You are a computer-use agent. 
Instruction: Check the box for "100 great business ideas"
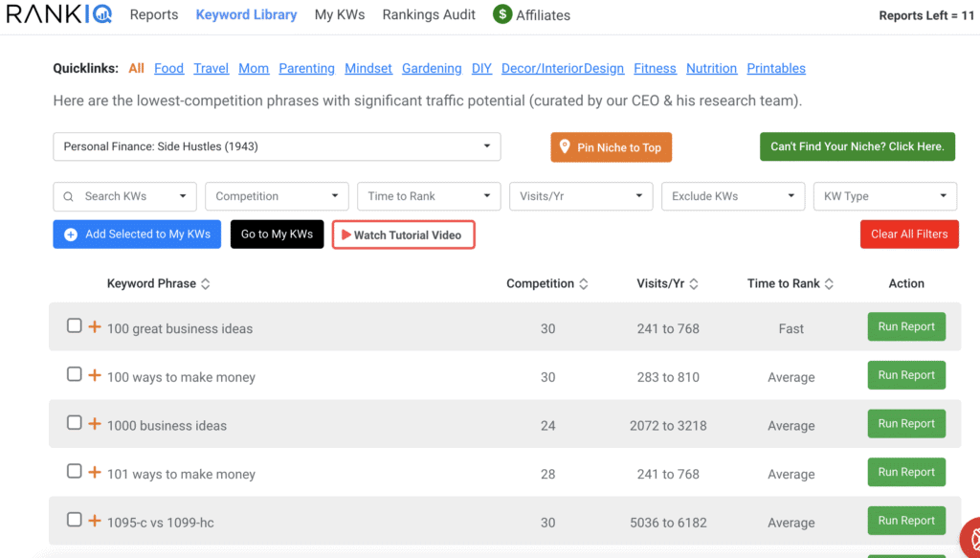74,325
